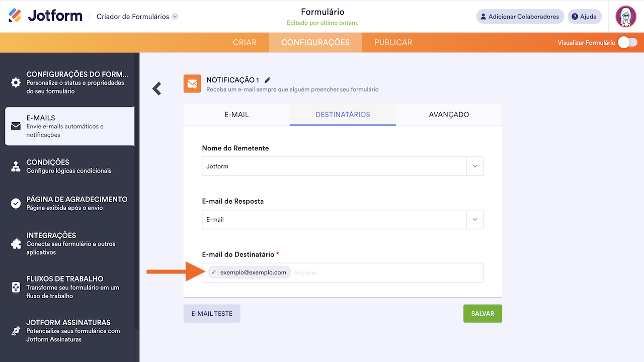The height and width of the screenshot is (362, 644).
Task: Go to the PUBLICAR tab
Action: [393, 43]
